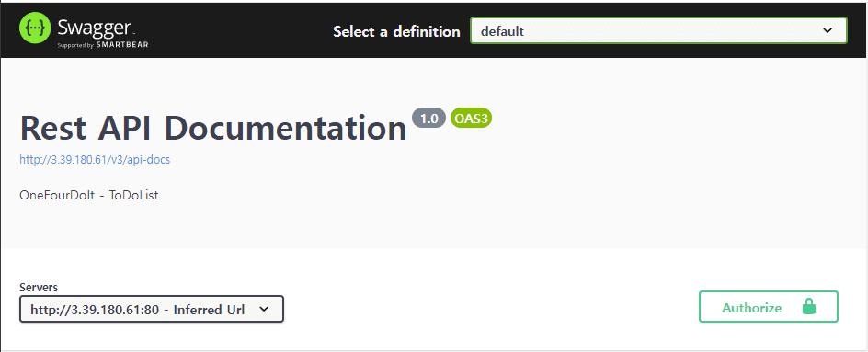Image resolution: width=868 pixels, height=352 pixels.
Task: Open the 'default' definition dropdown
Action: coord(658,31)
